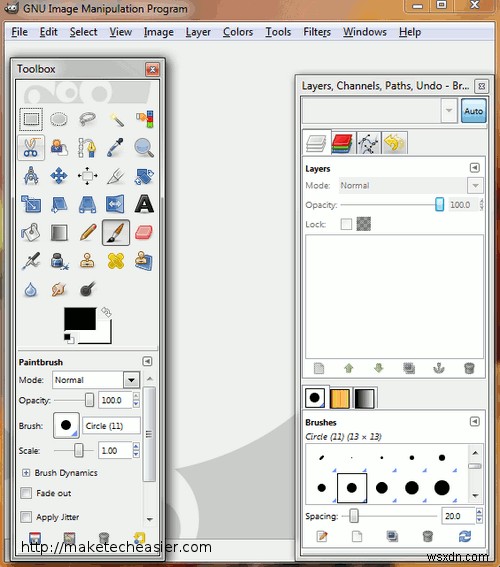Switch to the Undo History tab

point(394,143)
